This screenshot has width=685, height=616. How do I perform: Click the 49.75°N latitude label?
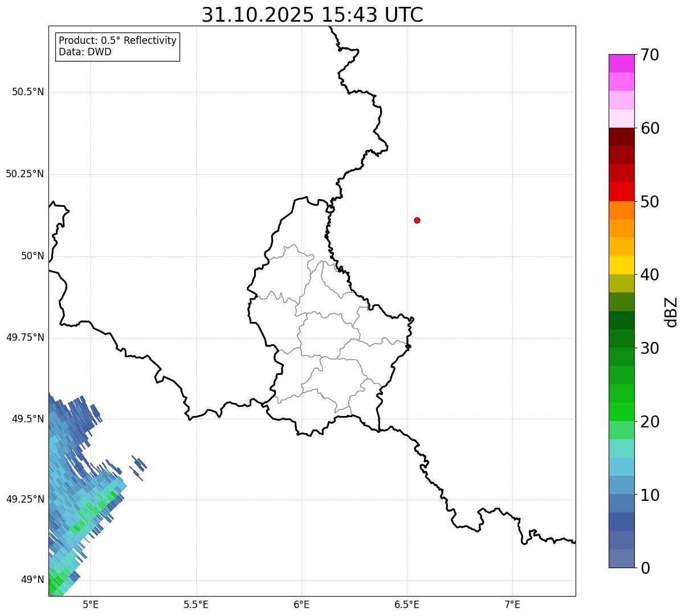[25, 337]
